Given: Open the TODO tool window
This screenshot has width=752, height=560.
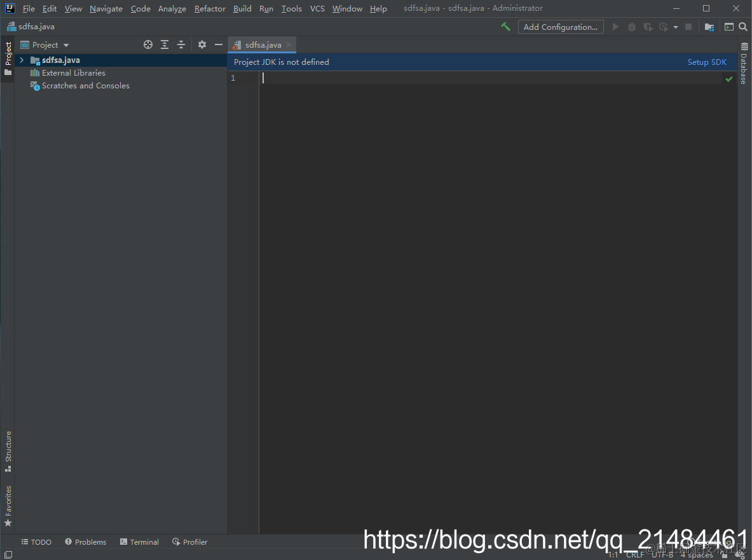Looking at the screenshot, I should click(36, 542).
